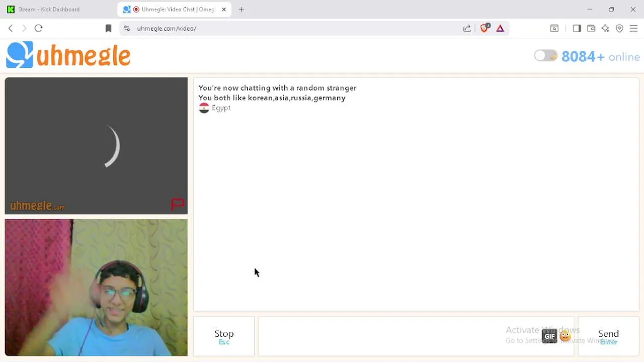Open the tab search icon
The image size is (644, 362).
tap(554, 29)
